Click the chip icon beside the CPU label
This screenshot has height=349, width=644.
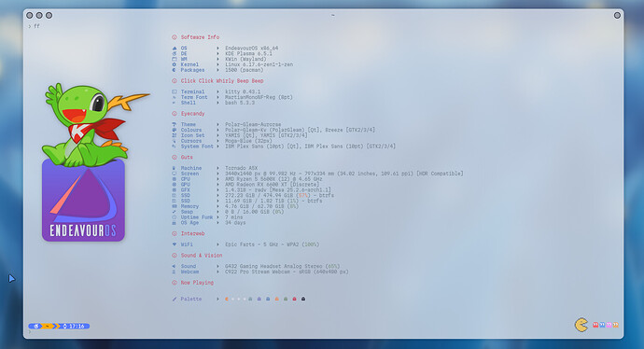click(175, 179)
